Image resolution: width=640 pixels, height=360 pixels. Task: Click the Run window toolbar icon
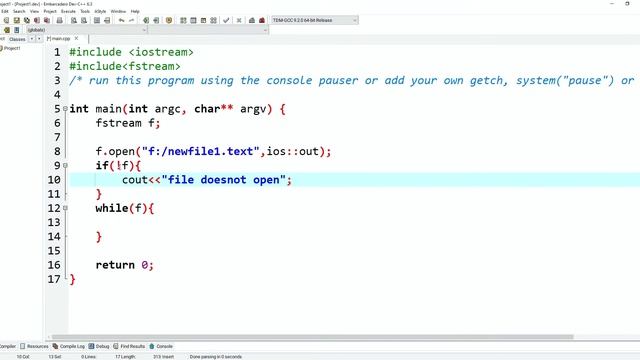(x=193, y=20)
